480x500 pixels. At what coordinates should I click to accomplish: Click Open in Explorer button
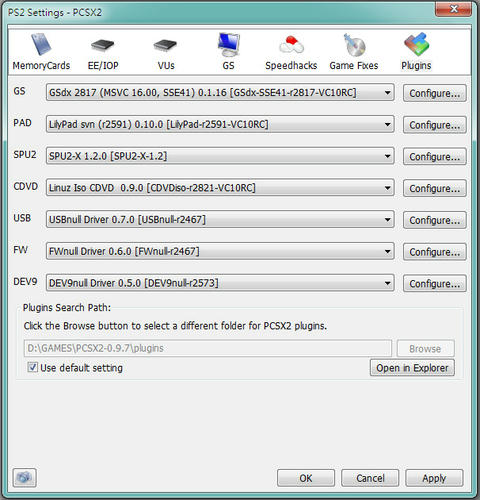click(412, 368)
